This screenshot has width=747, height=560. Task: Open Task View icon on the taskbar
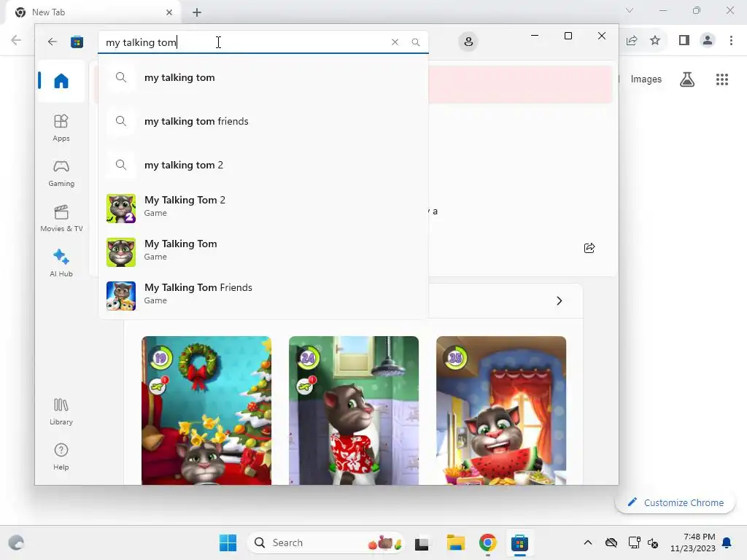[x=422, y=542]
